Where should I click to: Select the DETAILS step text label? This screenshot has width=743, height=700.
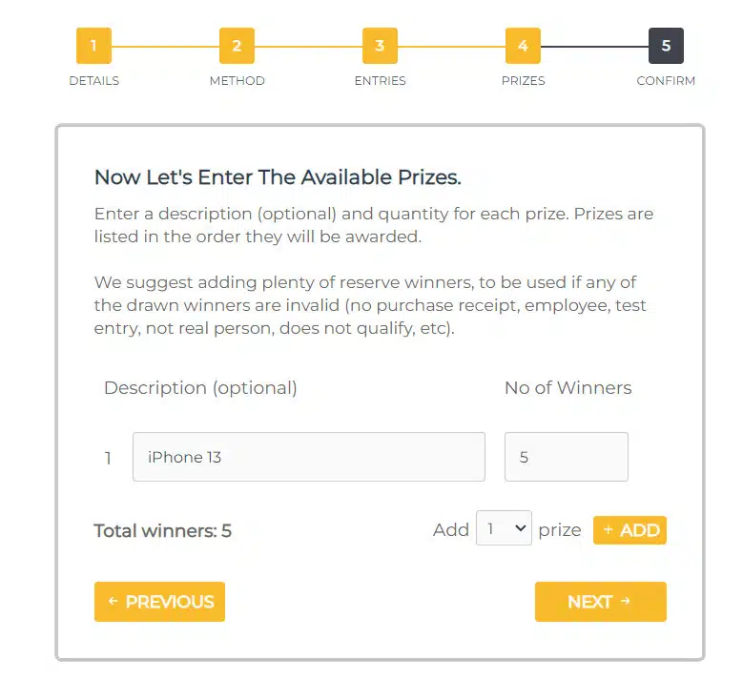coord(93,81)
